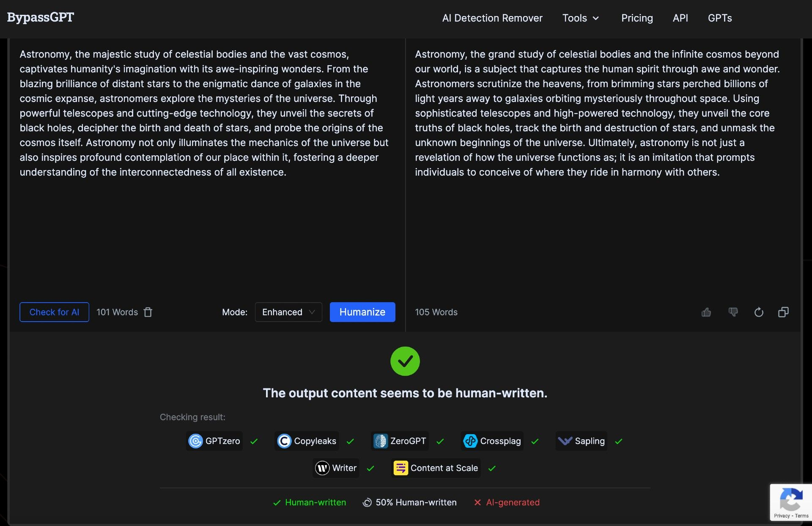Viewport: 812px width, 526px height.
Task: Click the Copyleaks detector badge
Action: [307, 441]
